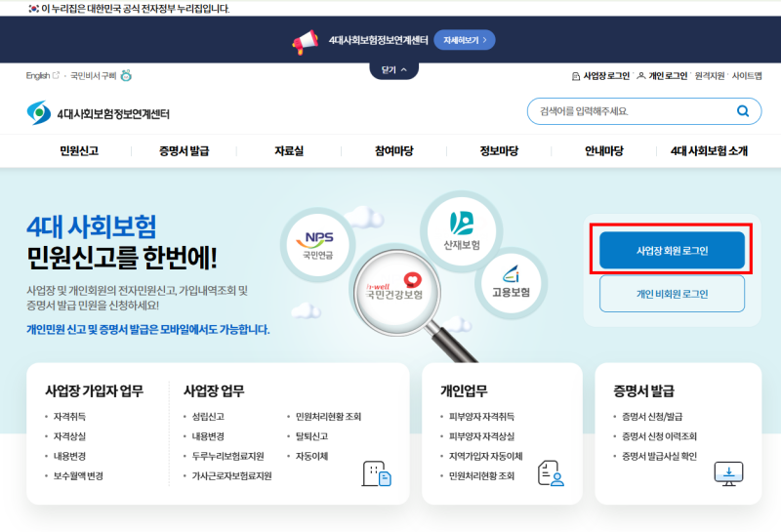Click the 가사근로자보험료지원 link

tap(232, 476)
